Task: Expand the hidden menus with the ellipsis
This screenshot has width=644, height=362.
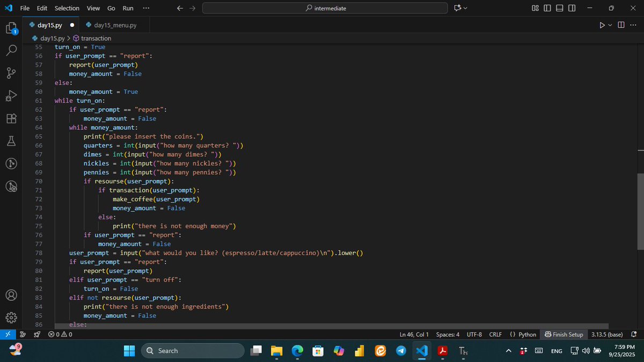Action: 147,8
